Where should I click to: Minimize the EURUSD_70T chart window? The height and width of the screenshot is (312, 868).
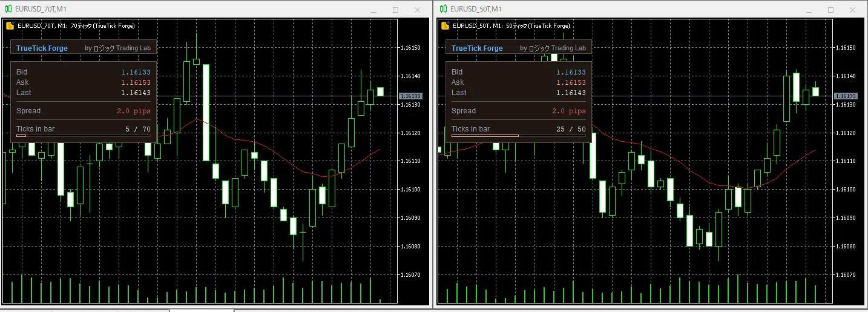[x=374, y=10]
